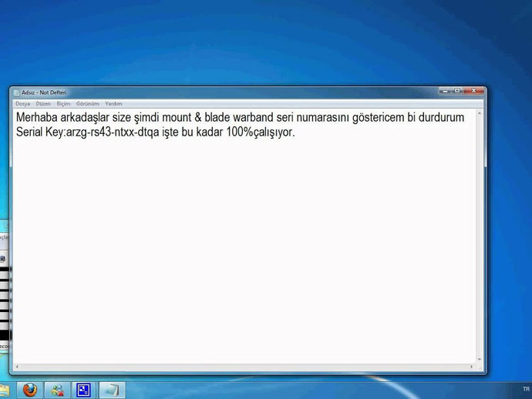The width and height of the screenshot is (532, 399).
Task: Click the vertical scrollbar down arrow
Action: [480, 360]
